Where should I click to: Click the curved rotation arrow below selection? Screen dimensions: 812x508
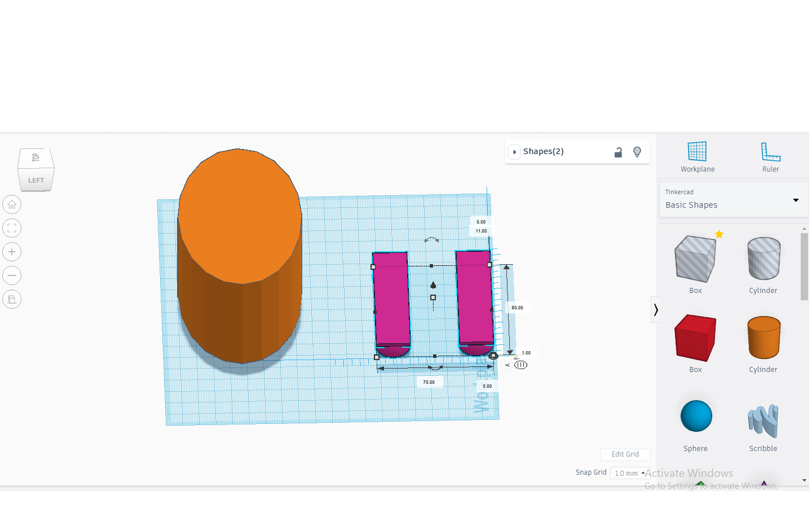(x=435, y=368)
